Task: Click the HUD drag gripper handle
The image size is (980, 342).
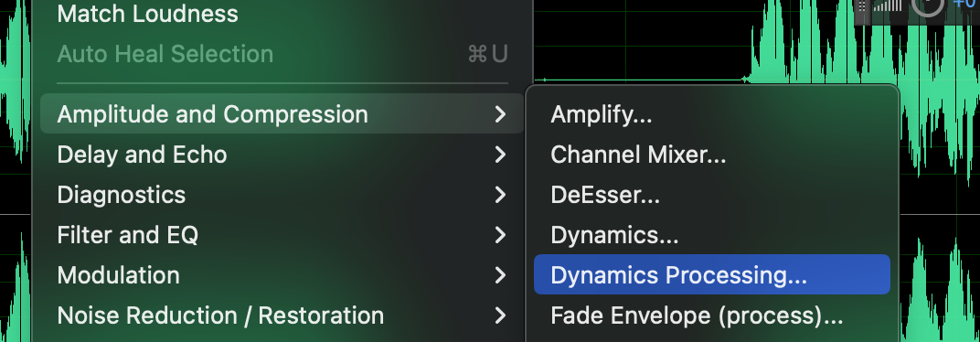Action: 862,5
